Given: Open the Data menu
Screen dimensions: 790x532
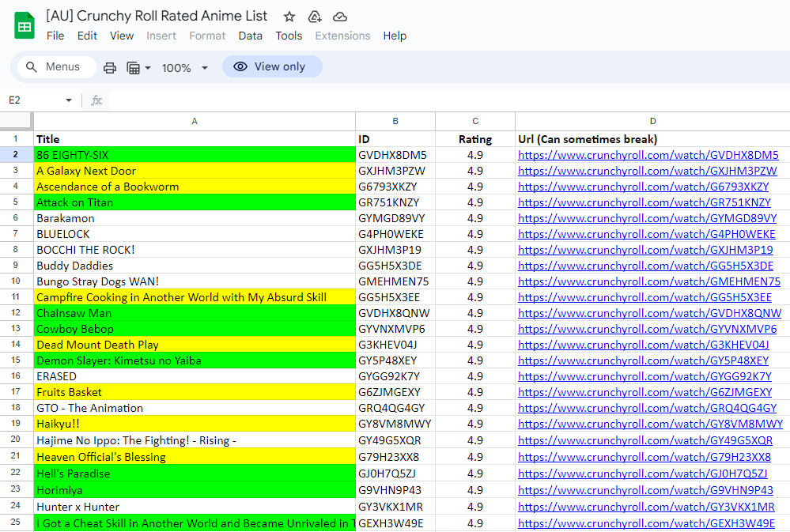Looking at the screenshot, I should point(250,36).
